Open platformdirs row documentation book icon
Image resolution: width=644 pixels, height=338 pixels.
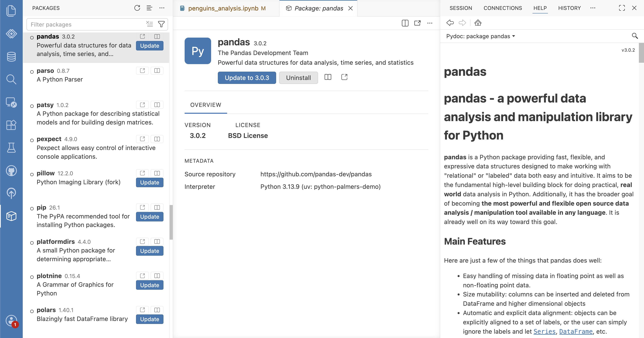coord(157,241)
